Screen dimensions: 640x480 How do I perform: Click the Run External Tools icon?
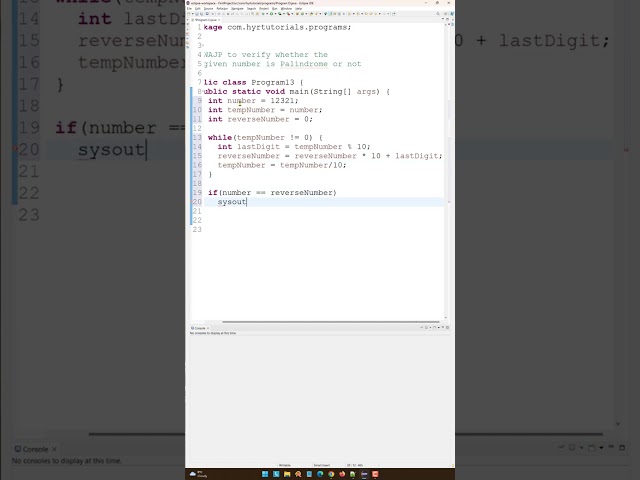(x=288, y=13)
